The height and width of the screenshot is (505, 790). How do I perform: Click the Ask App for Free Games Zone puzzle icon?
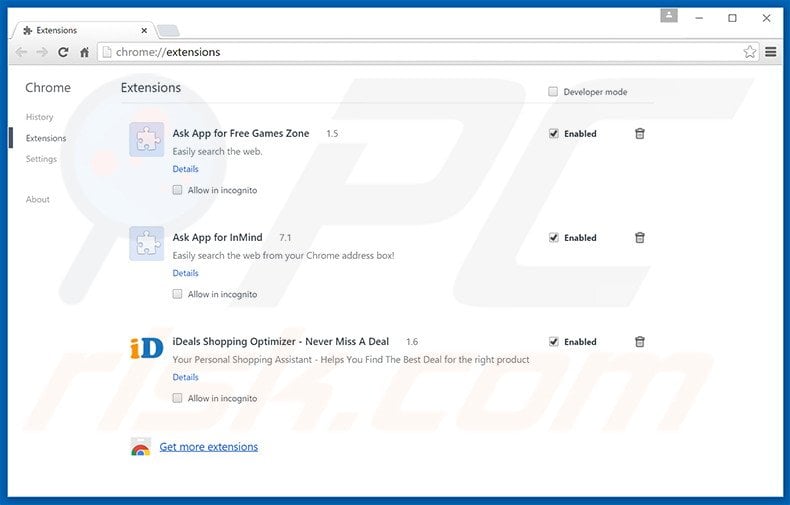(147, 140)
